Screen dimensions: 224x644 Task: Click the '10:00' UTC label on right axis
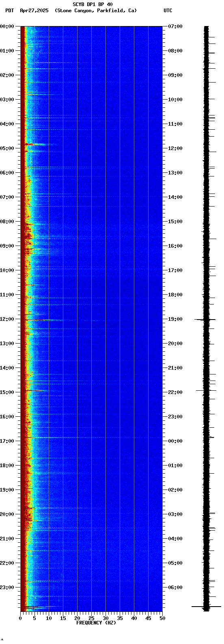tap(175, 100)
